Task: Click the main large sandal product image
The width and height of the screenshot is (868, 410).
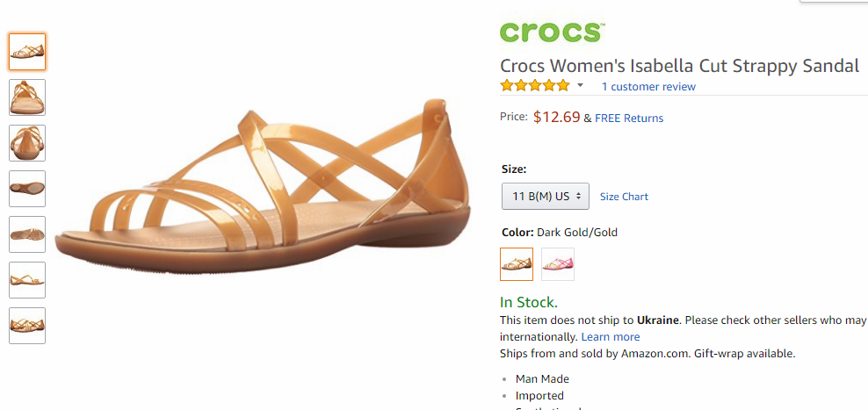Action: click(x=263, y=187)
